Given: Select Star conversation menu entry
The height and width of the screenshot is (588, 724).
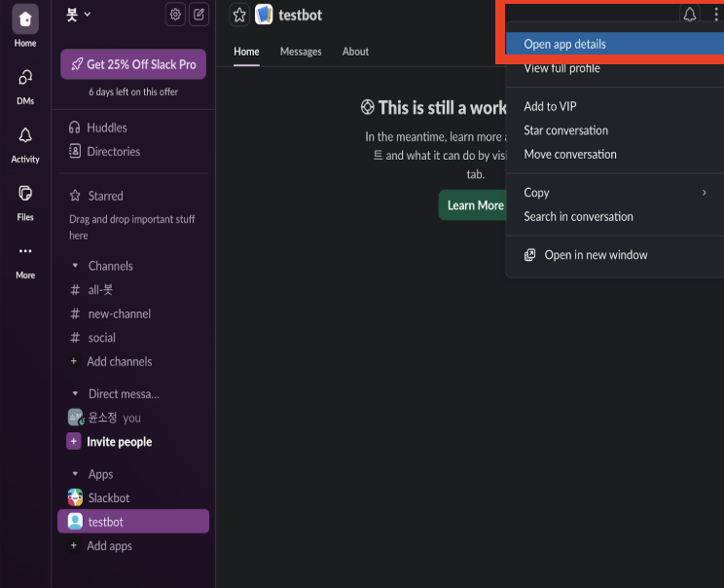Looking at the screenshot, I should point(615,130).
